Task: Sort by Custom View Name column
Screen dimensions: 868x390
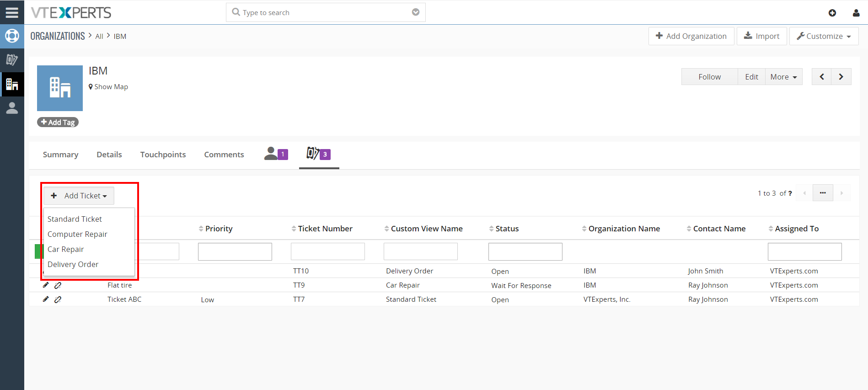Action: [x=423, y=229]
